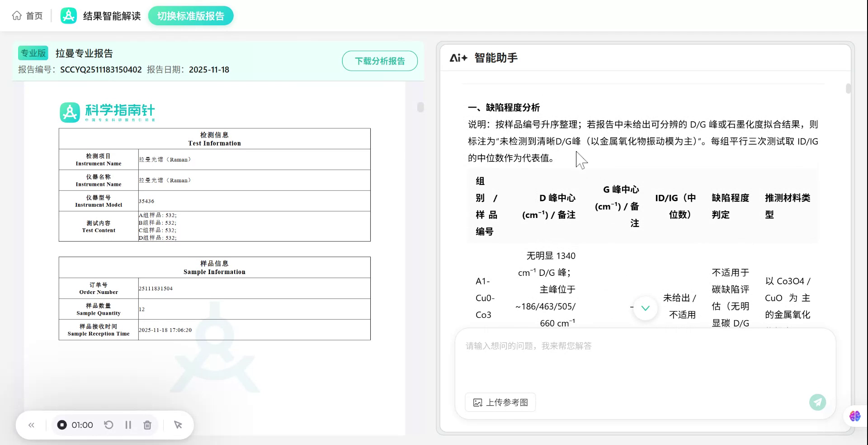Image resolution: width=868 pixels, height=445 pixels.
Task: Collapse the recording toolbar with double chevron
Action: point(31,425)
